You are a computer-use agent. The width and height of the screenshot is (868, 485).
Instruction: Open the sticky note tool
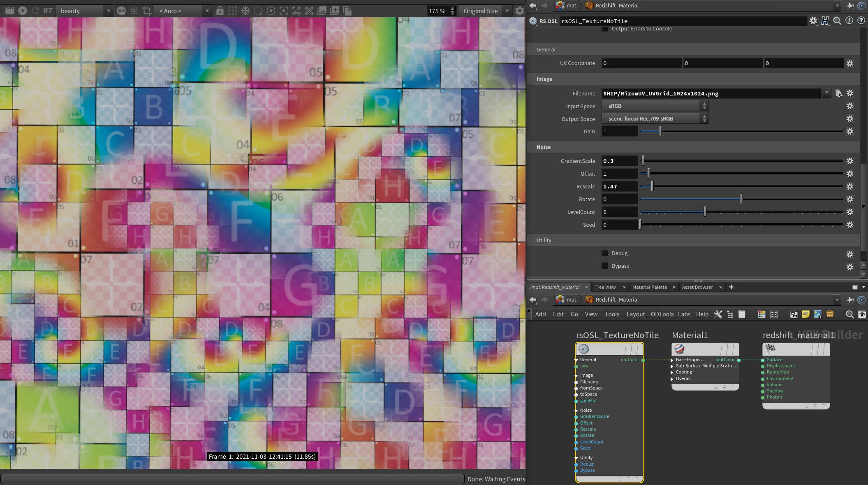point(806,314)
